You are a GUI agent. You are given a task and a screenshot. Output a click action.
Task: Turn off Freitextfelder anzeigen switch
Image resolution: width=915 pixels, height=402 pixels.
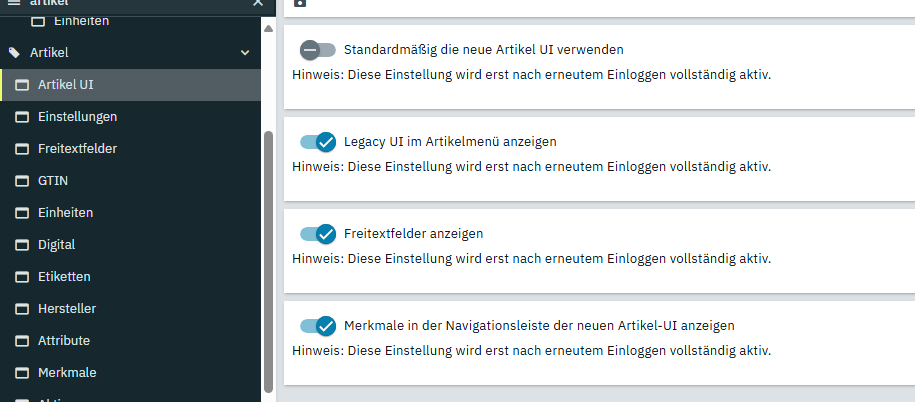[318, 234]
